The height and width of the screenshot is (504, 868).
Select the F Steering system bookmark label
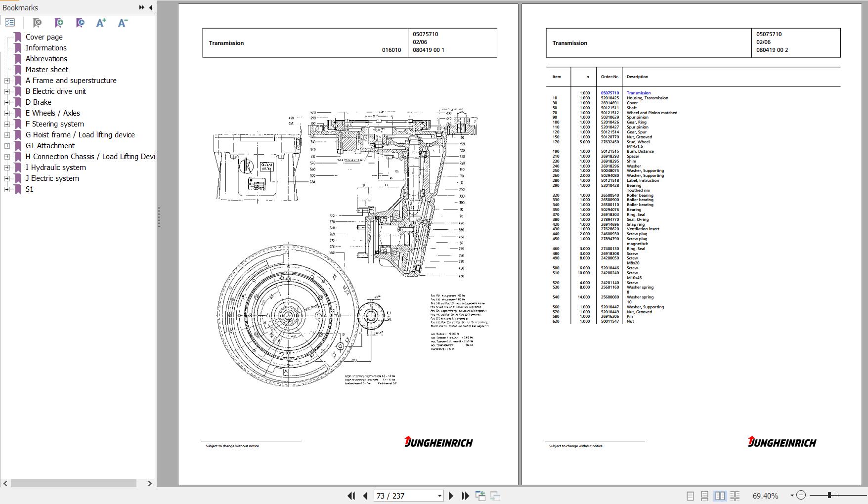[x=55, y=124]
